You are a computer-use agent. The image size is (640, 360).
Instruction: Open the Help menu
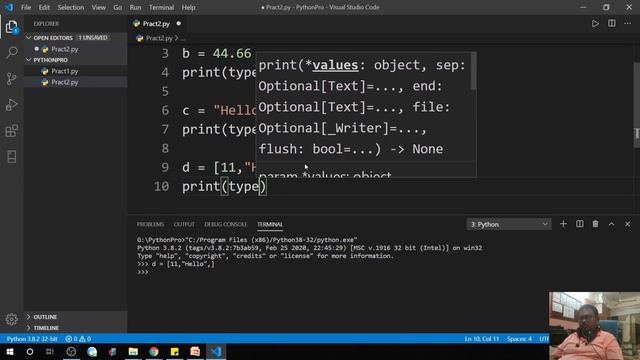188,7
